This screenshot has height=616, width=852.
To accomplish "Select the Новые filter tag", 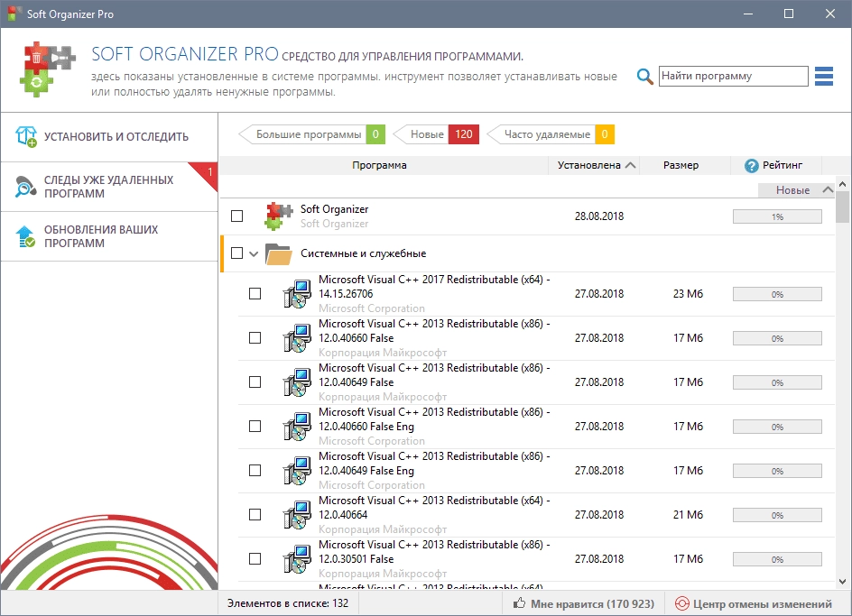I will (436, 134).
